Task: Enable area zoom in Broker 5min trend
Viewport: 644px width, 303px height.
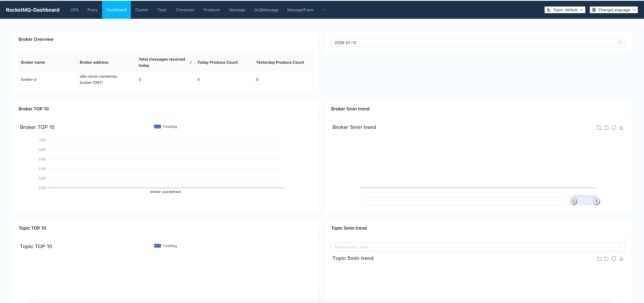Action: pyautogui.click(x=599, y=128)
